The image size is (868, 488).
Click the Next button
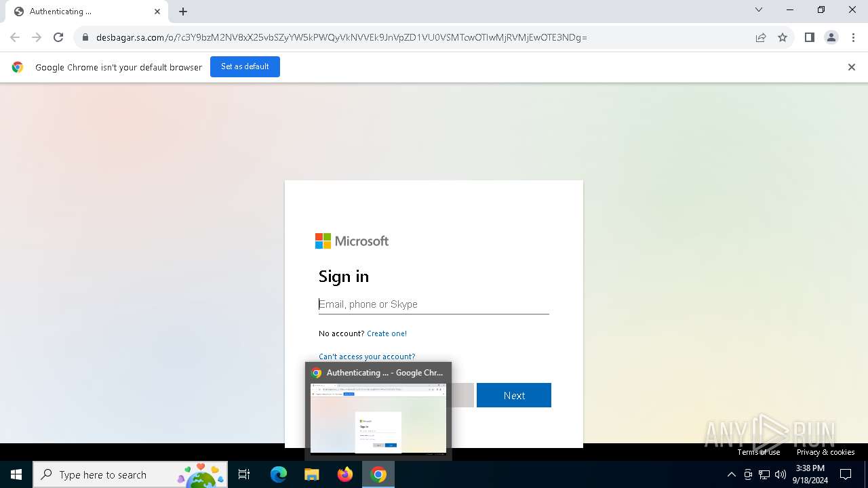click(x=514, y=395)
